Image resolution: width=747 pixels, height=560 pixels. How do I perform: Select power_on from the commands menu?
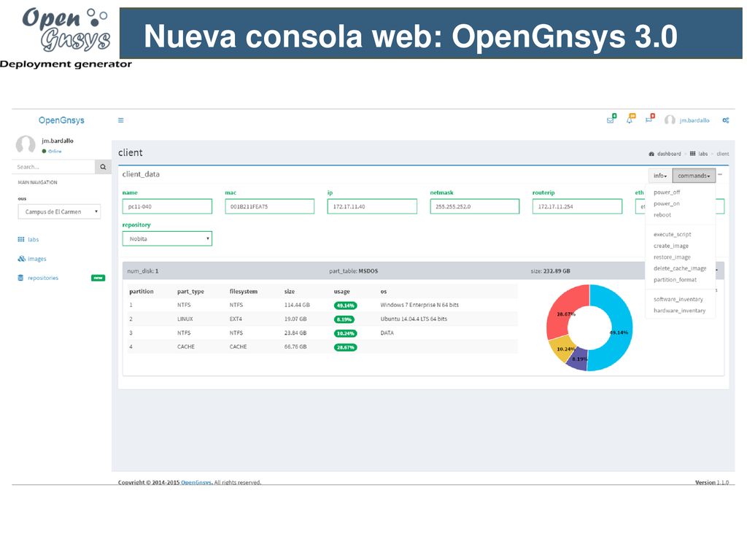[667, 204]
